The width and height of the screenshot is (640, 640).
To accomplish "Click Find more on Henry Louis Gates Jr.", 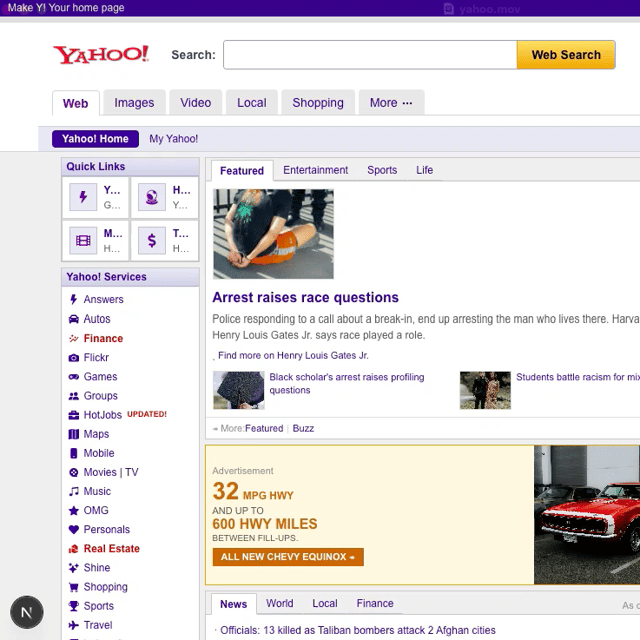I will (293, 356).
